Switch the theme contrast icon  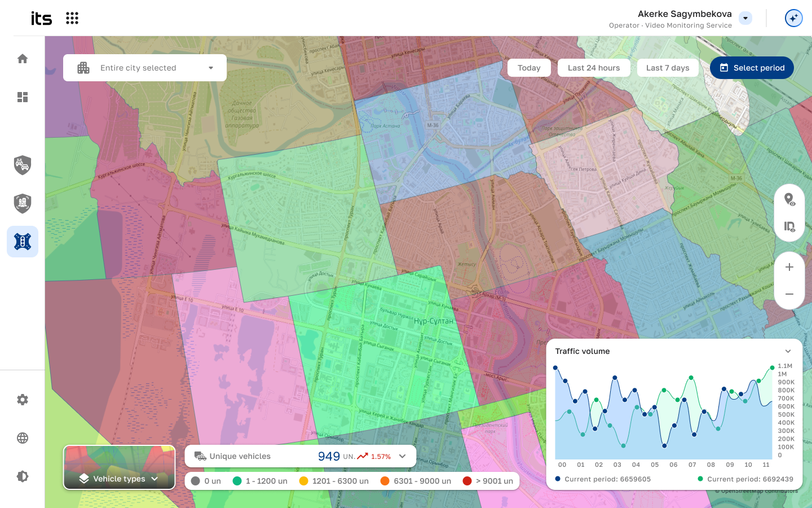click(23, 476)
